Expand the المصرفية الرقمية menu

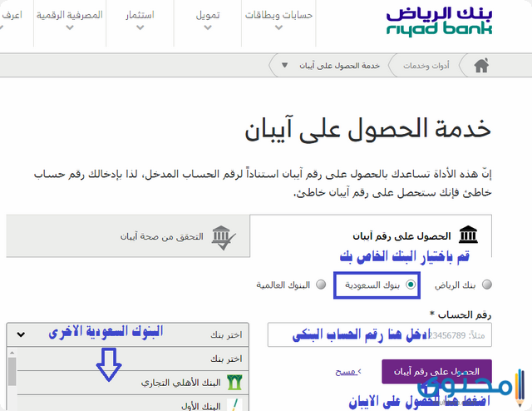pos(70,20)
